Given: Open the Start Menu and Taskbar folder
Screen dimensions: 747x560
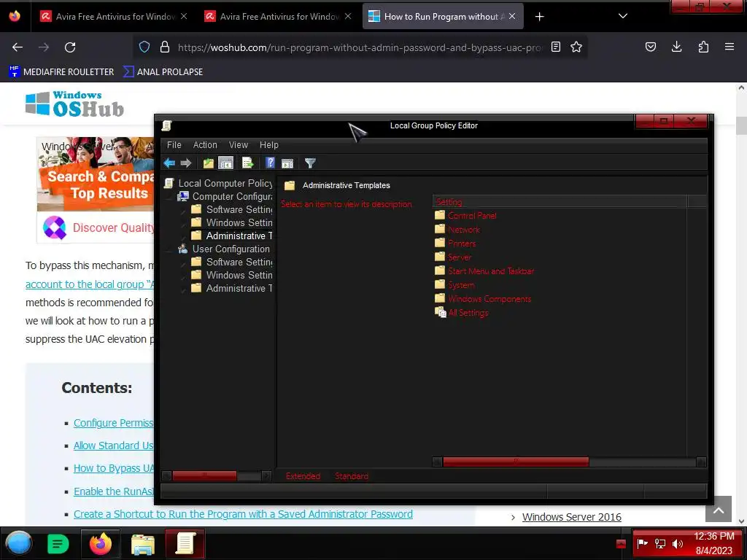Looking at the screenshot, I should [x=491, y=271].
